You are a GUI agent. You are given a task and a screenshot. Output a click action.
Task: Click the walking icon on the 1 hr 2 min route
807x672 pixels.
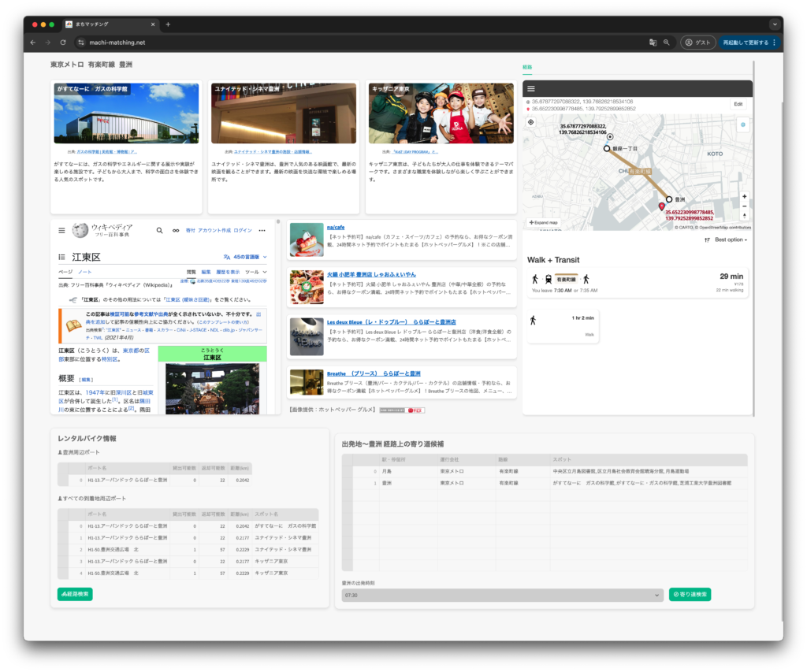point(534,321)
